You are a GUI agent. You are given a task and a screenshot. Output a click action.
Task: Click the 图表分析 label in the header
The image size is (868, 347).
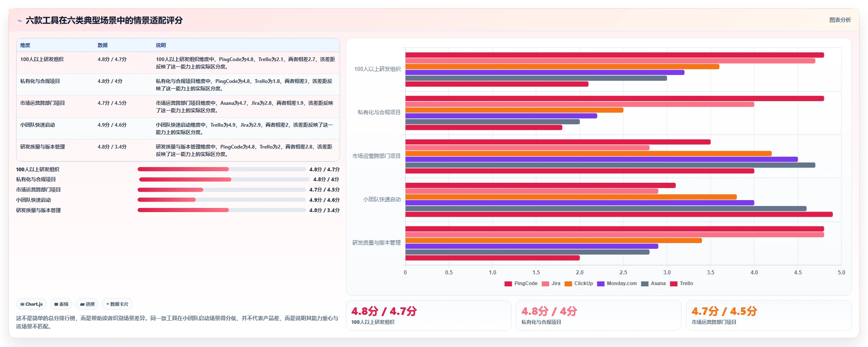[x=840, y=20]
